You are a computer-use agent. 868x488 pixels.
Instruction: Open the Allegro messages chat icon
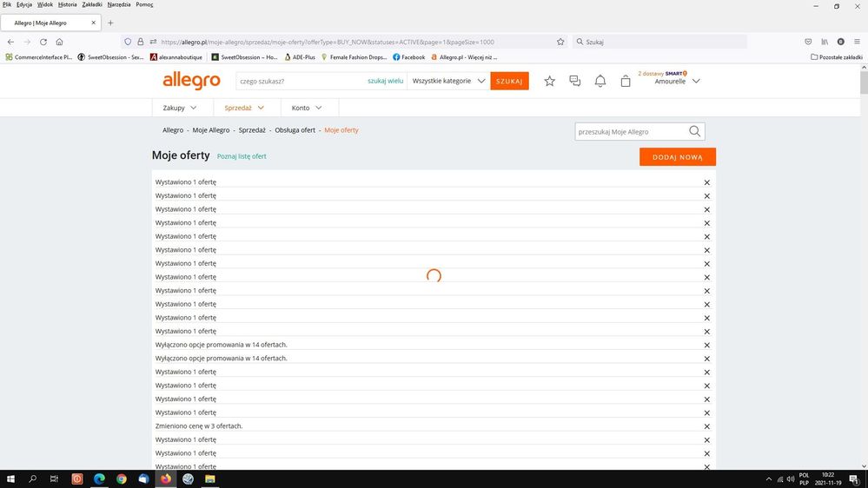click(x=574, y=82)
